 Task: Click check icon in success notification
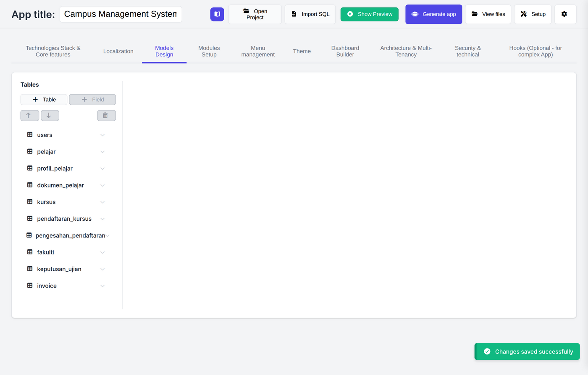click(487, 351)
